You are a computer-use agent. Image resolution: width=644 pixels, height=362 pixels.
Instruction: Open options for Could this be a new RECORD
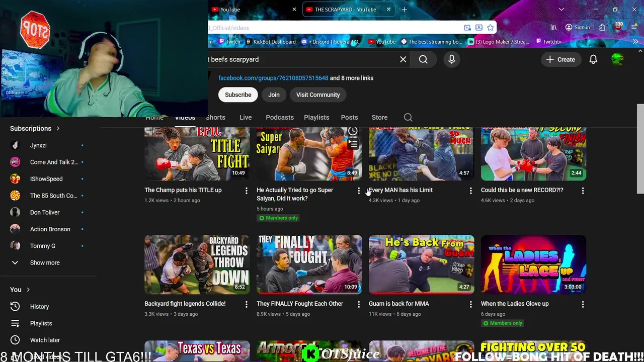click(x=583, y=191)
